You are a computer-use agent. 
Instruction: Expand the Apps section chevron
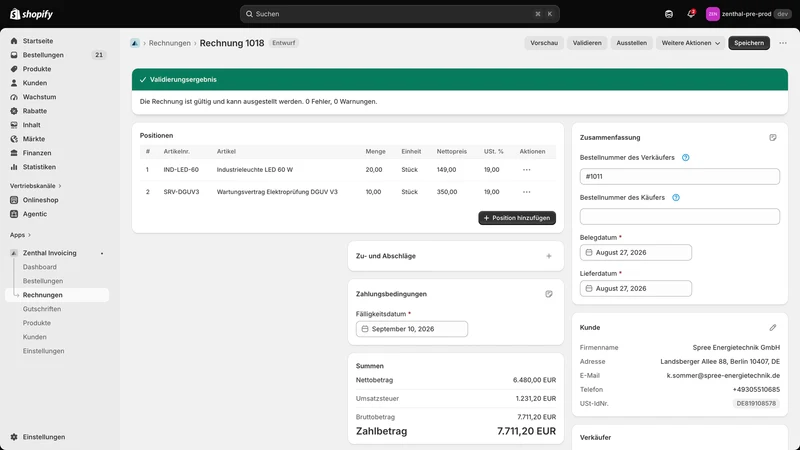(29, 235)
